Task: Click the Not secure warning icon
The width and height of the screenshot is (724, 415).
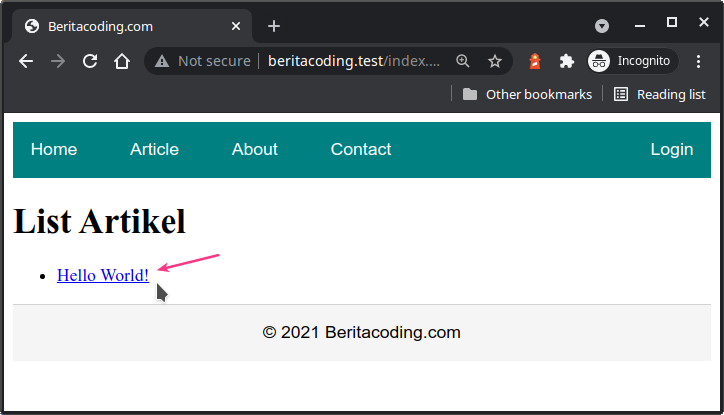Action: [x=162, y=61]
